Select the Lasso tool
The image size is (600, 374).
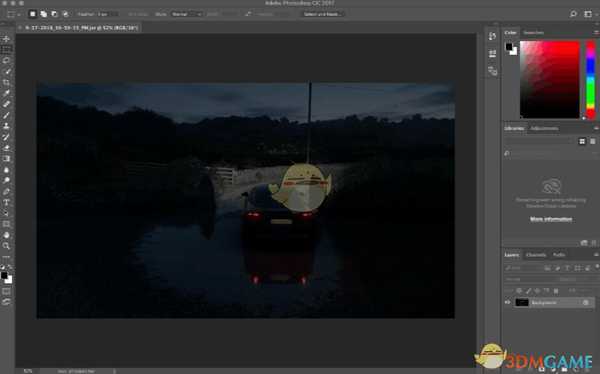(x=7, y=60)
